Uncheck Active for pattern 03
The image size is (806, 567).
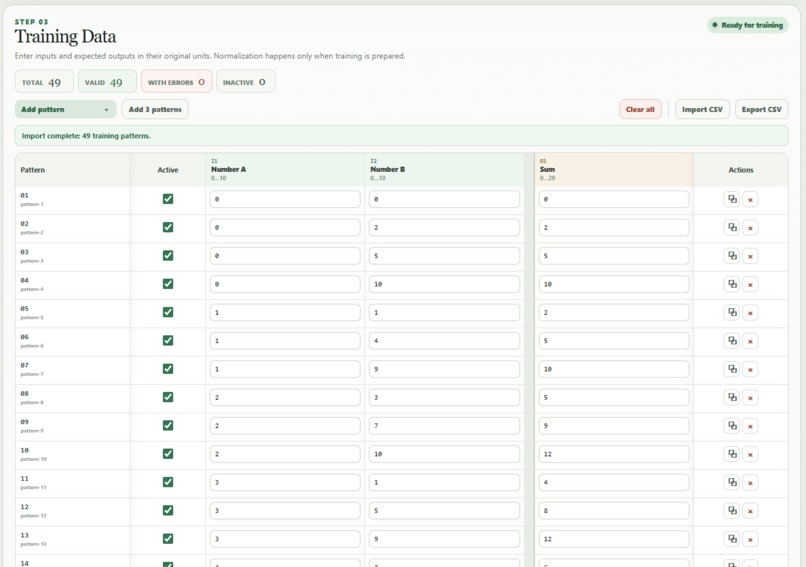click(x=168, y=255)
